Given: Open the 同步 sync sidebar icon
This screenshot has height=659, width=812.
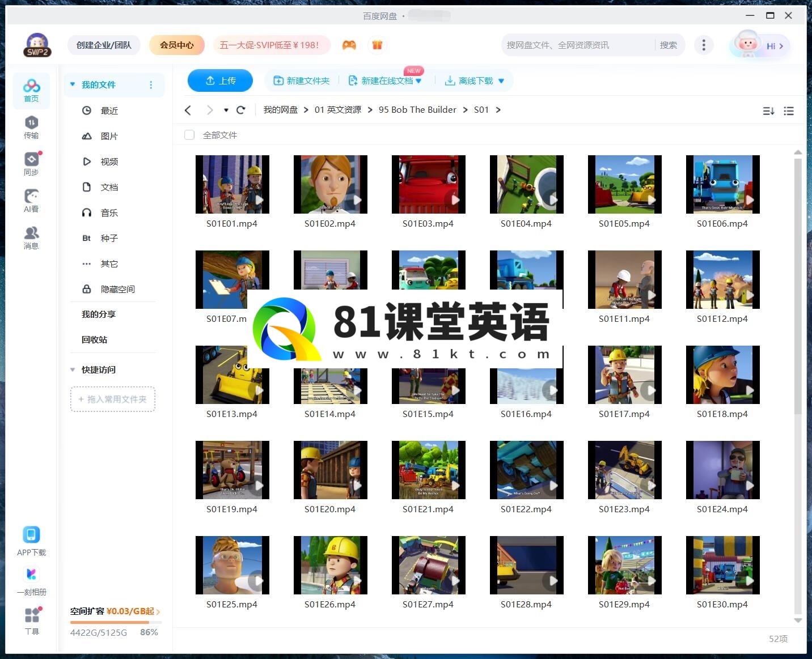Looking at the screenshot, I should (31, 164).
